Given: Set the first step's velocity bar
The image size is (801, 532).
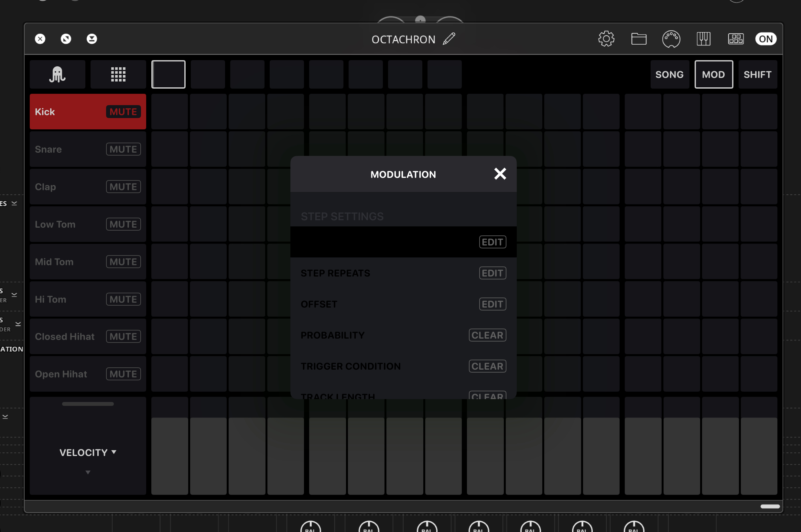Looking at the screenshot, I should (170, 456).
